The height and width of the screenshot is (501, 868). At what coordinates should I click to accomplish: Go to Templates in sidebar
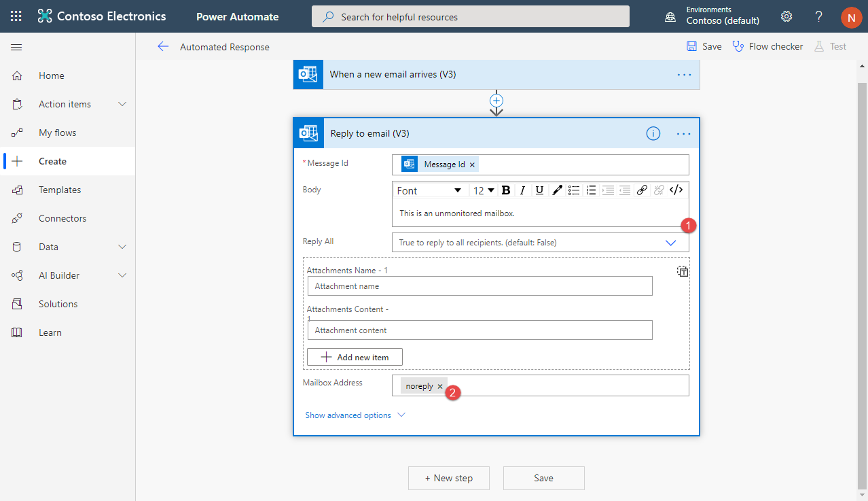pyautogui.click(x=60, y=190)
